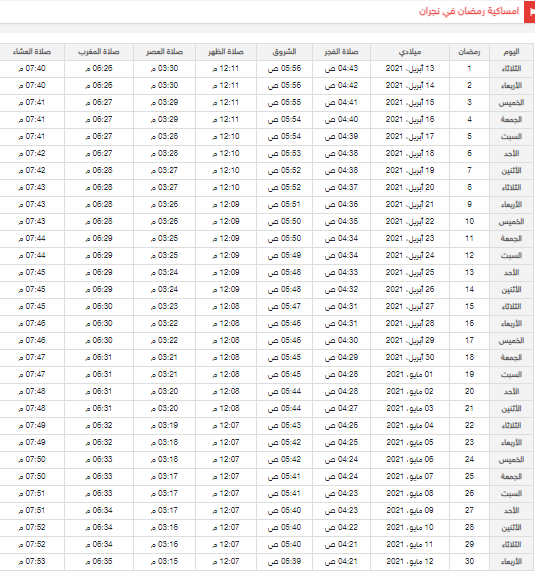Select the رمضان column header

click(x=470, y=52)
